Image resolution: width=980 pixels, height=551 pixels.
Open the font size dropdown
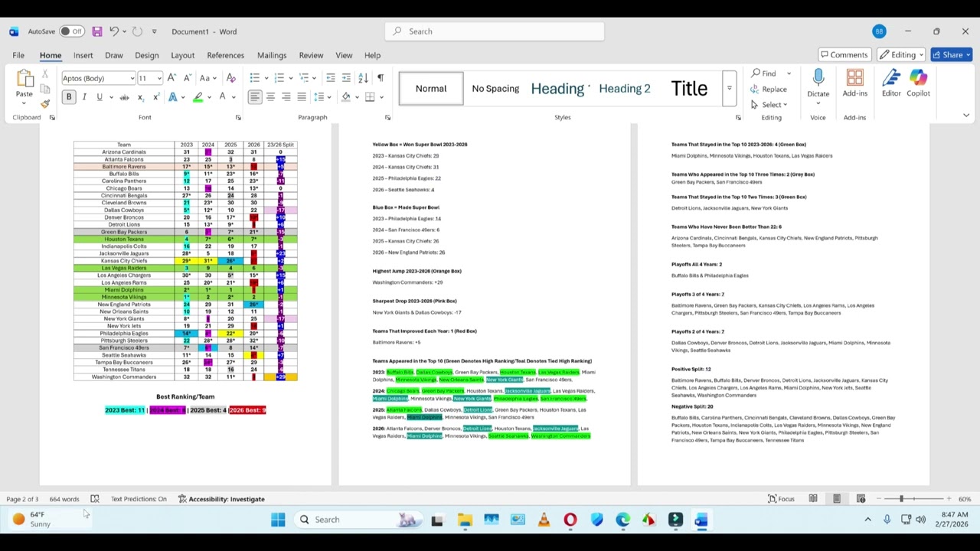pyautogui.click(x=159, y=78)
